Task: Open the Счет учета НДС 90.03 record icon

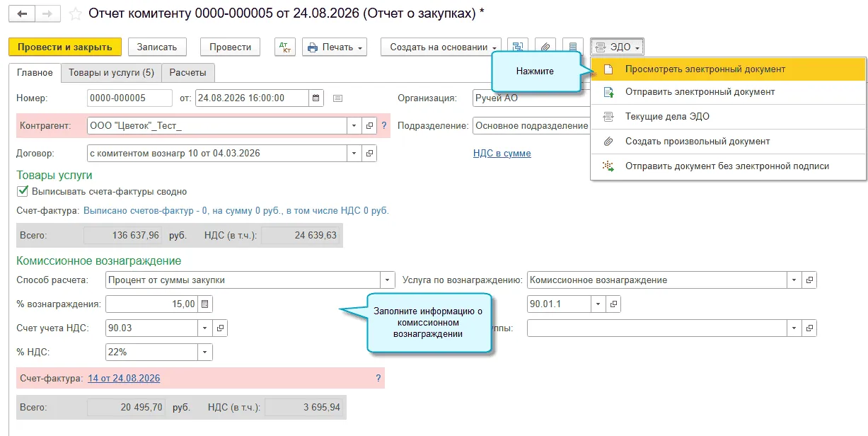Action: pos(220,328)
